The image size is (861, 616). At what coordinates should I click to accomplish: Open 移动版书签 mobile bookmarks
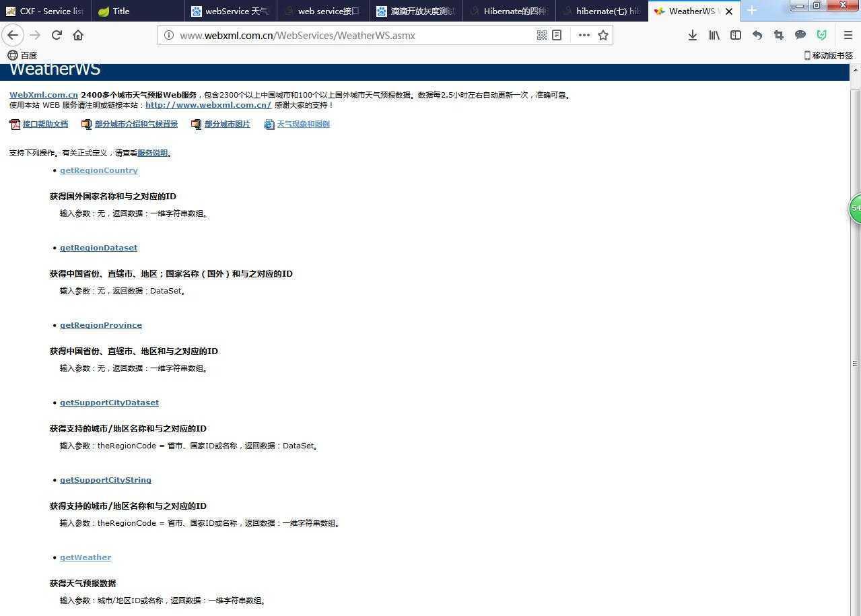(828, 55)
